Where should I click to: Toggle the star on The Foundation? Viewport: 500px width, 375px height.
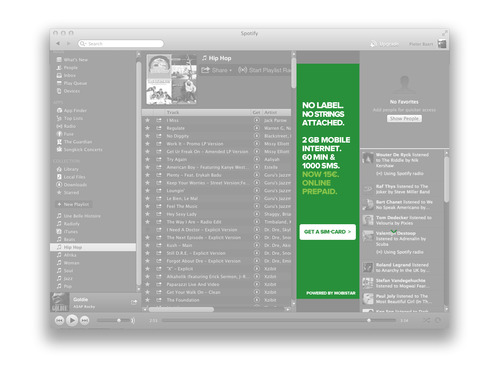[147, 300]
